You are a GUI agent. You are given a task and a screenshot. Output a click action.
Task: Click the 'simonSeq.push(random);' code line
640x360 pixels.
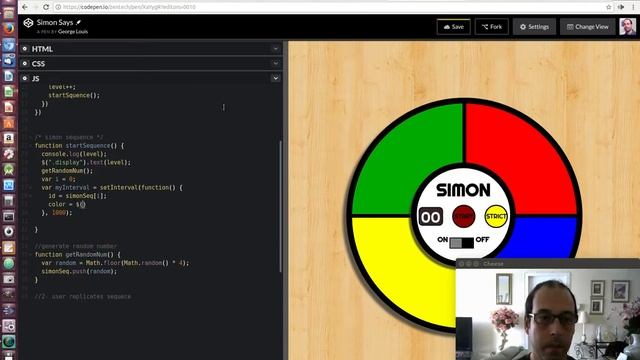tap(79, 271)
